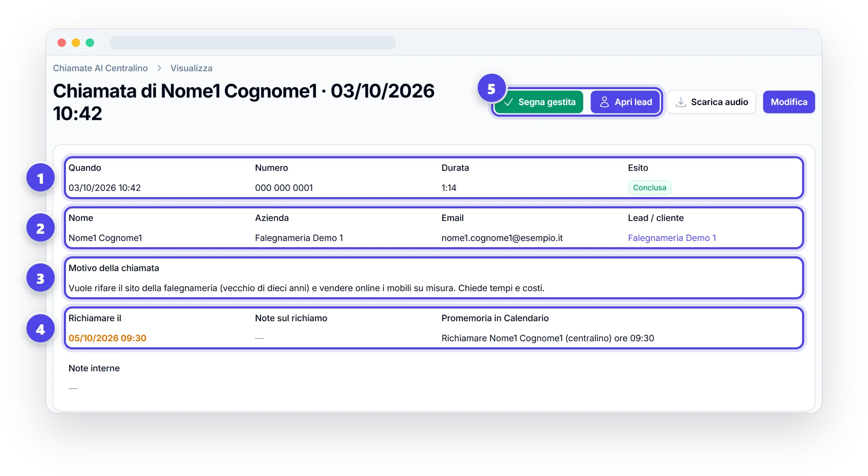Screen dimensions: 868x476
Task: Click the Richiamare il label
Action: coord(94,318)
